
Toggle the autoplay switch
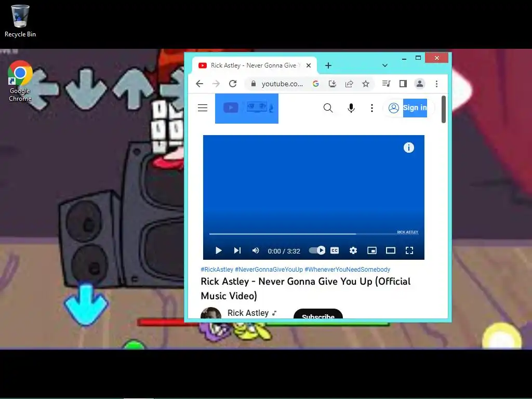317,250
